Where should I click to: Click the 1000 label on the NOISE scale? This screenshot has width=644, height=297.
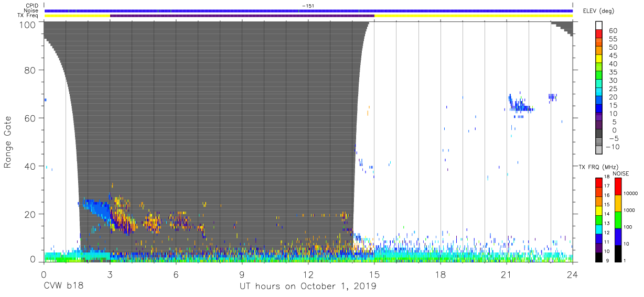628,210
